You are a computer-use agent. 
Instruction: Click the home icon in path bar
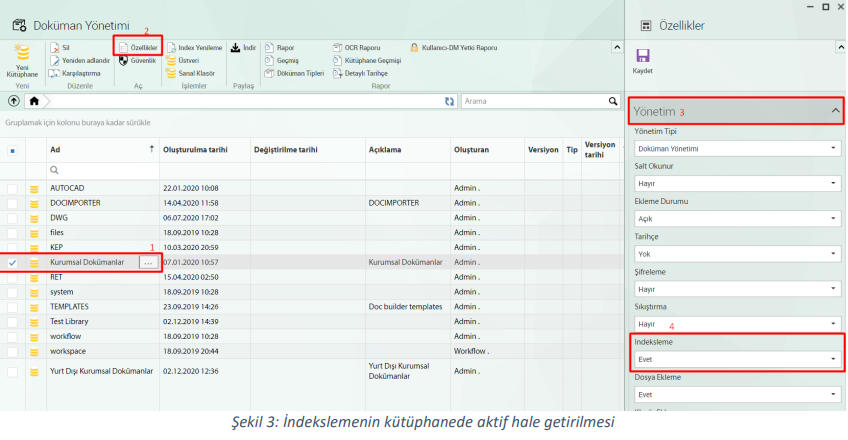click(35, 101)
